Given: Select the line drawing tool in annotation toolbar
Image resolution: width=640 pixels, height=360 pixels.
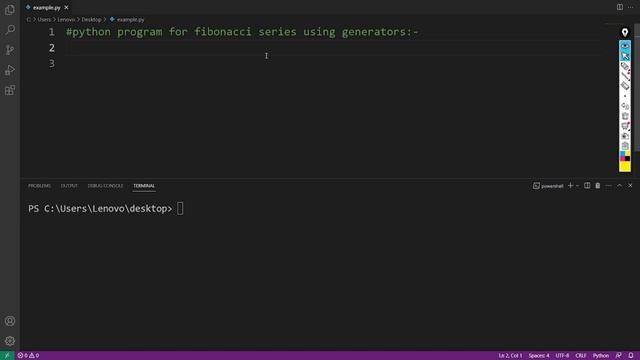Looking at the screenshot, I should [x=625, y=76].
